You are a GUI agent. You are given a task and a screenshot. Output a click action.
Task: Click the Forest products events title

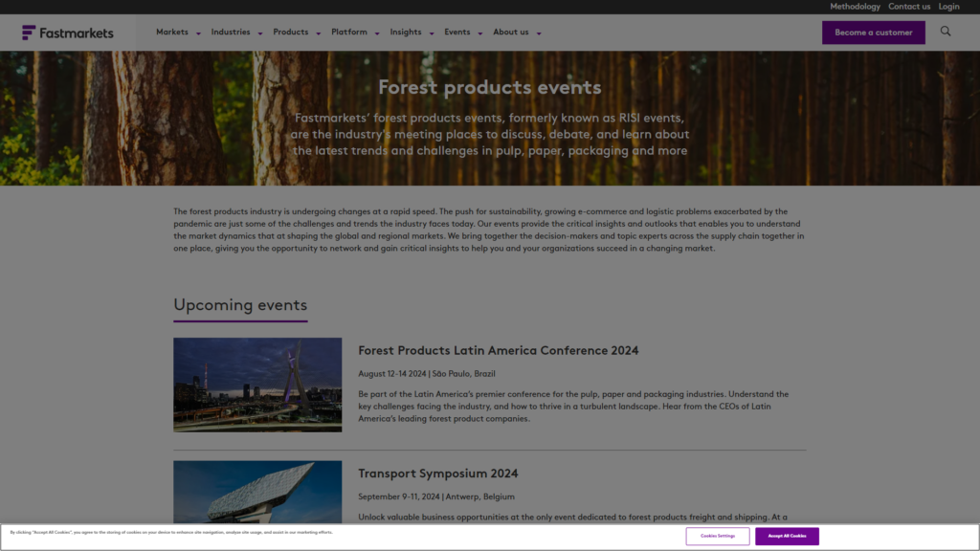[x=490, y=87]
